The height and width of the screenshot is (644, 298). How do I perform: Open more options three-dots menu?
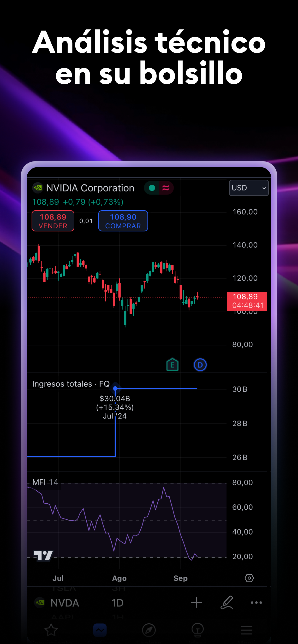point(256,603)
